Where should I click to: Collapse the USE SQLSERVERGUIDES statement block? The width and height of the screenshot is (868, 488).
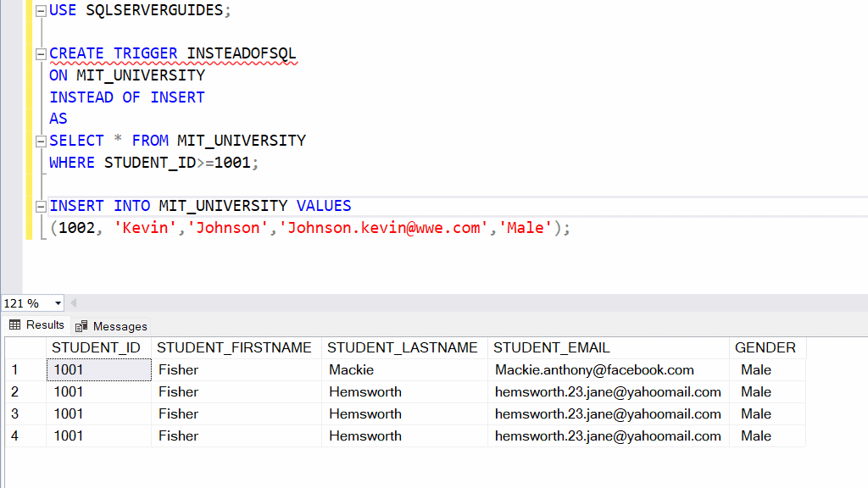[40, 10]
